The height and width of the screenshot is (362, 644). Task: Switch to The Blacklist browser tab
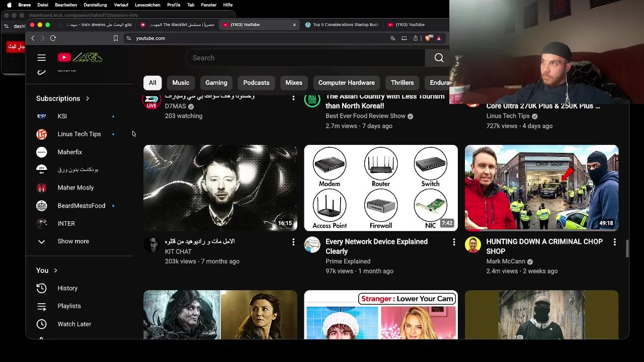click(178, 25)
